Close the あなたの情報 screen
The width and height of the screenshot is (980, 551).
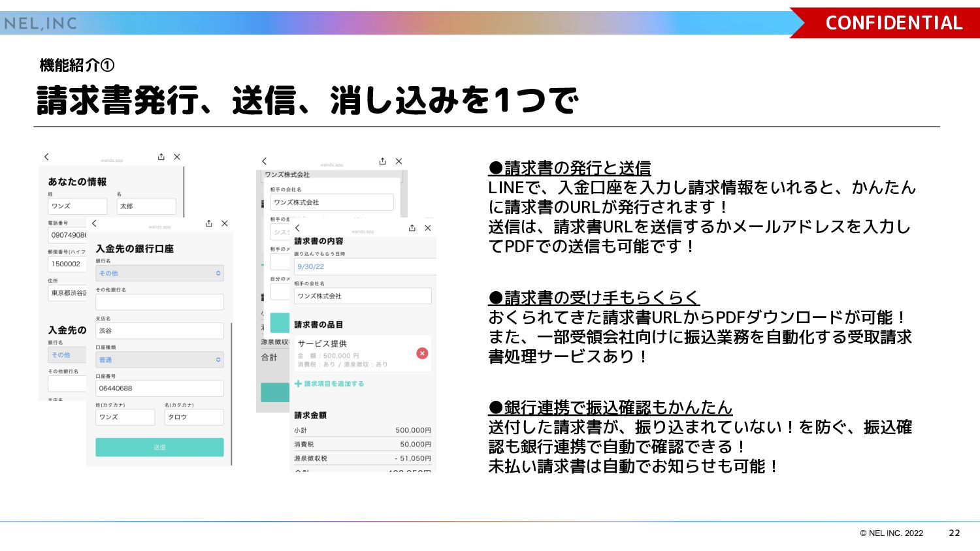(177, 157)
